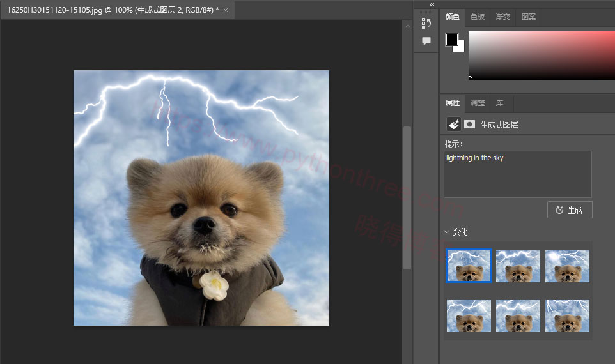This screenshot has height=364, width=615.
Task: Select the background white color swatch
Action: (460, 48)
